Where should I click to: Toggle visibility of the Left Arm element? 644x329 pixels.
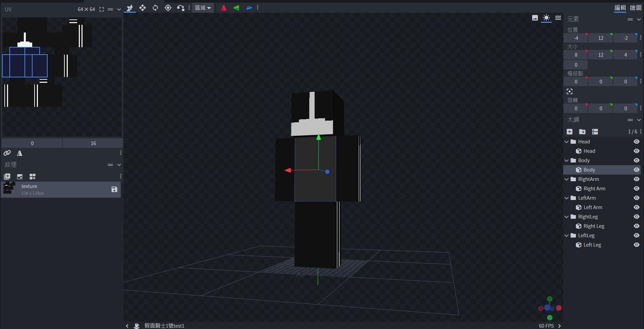pos(636,207)
